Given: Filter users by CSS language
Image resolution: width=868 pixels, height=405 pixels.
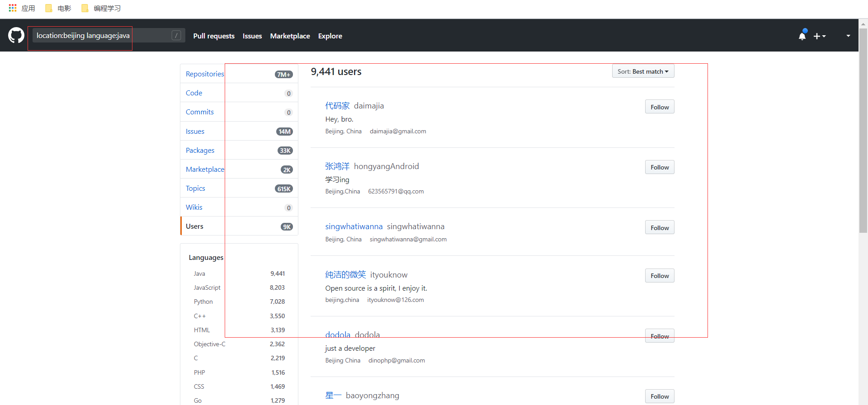Looking at the screenshot, I should (x=239, y=387).
